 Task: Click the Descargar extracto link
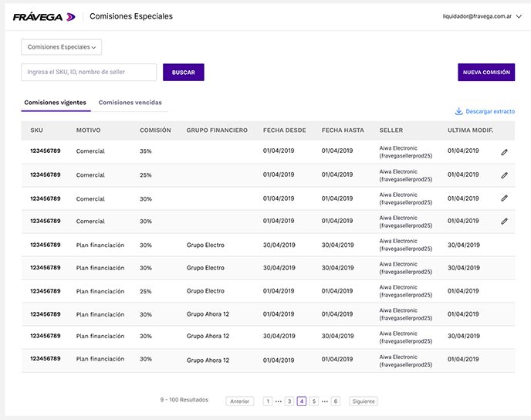[x=490, y=111]
